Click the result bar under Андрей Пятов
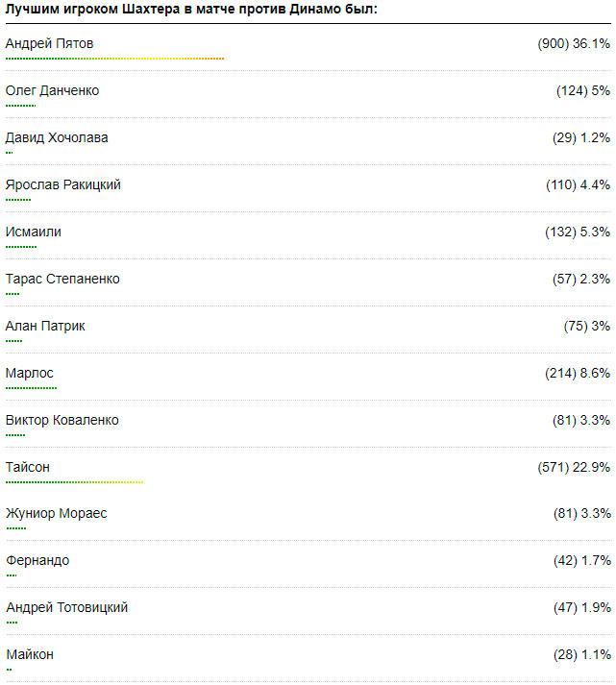 point(114,59)
